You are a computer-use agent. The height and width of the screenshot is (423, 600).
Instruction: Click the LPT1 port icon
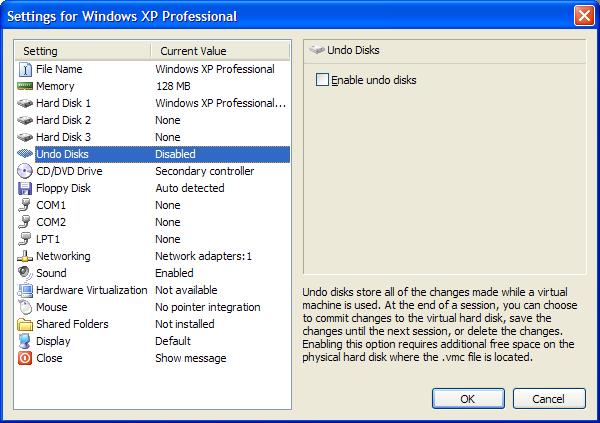pos(25,239)
